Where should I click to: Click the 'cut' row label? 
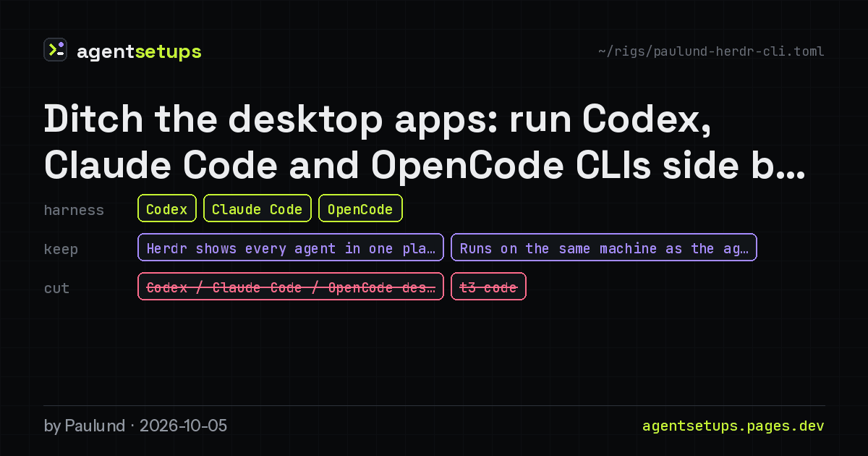coord(56,288)
